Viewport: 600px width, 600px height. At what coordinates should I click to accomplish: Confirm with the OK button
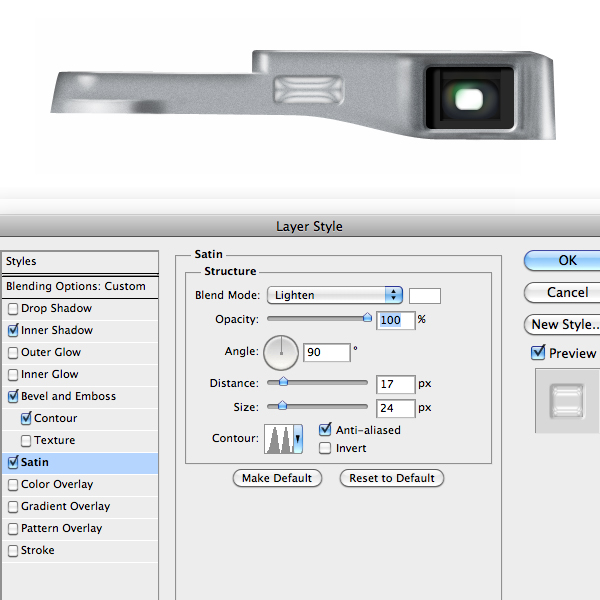[x=562, y=260]
